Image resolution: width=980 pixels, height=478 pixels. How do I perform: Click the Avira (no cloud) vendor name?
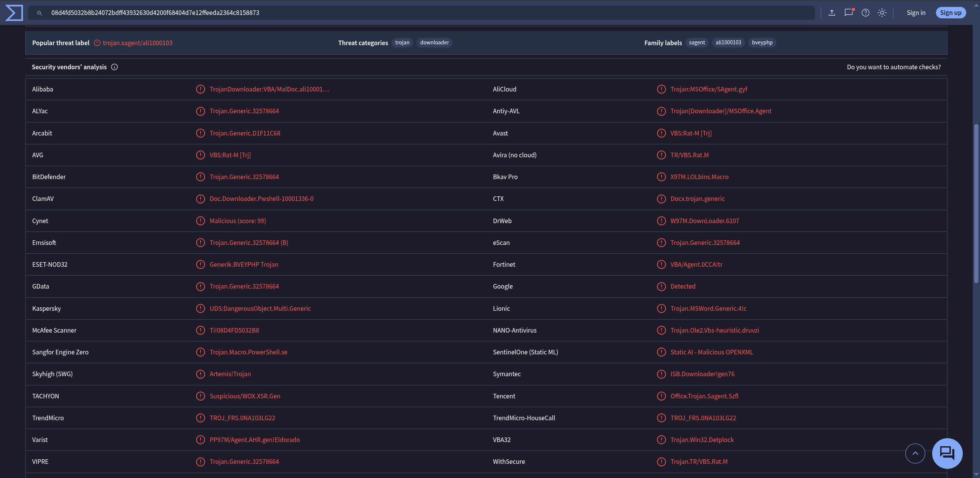[514, 155]
